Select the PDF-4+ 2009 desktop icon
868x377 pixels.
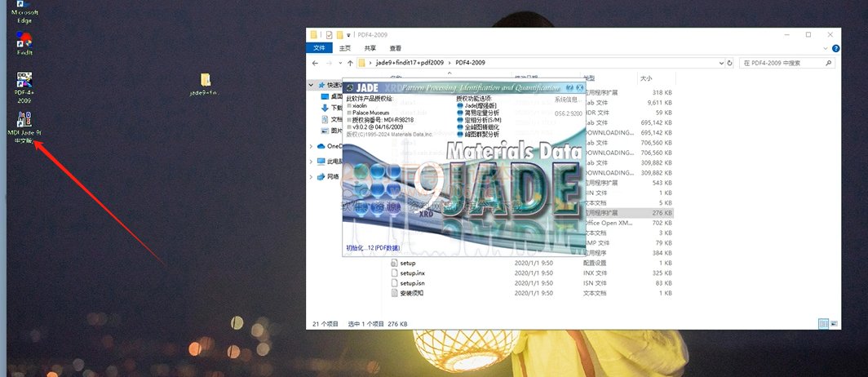[24, 88]
